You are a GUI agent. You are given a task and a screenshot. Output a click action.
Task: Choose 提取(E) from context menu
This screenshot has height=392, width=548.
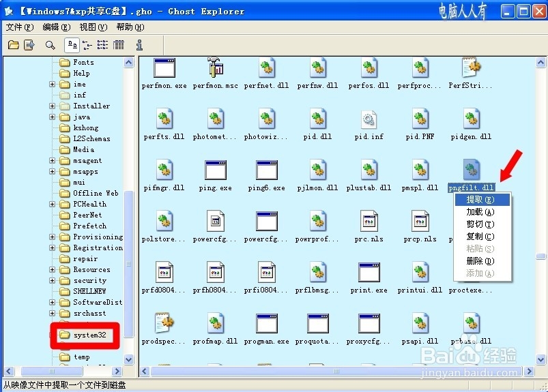(482, 200)
